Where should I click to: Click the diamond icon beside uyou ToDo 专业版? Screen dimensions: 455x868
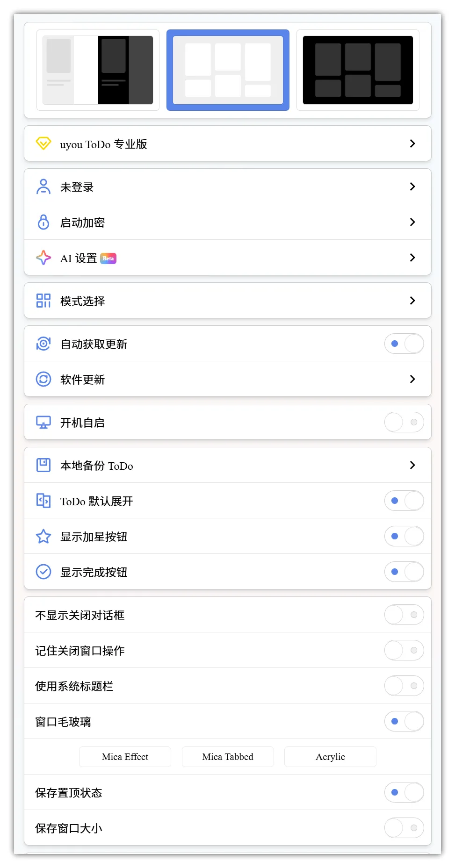43,143
